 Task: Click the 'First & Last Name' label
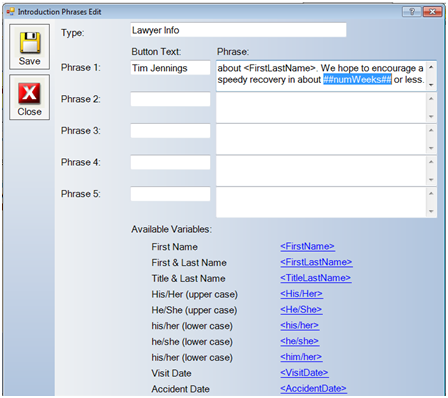(189, 263)
